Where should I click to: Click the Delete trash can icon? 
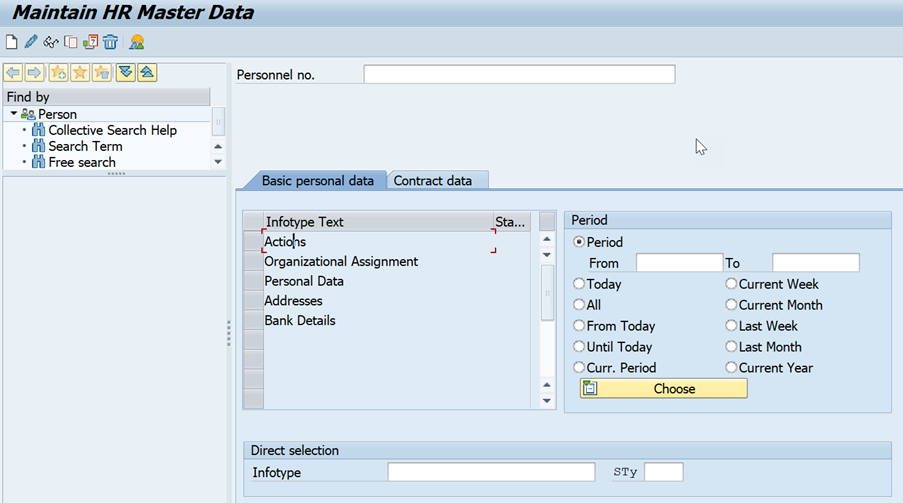point(110,42)
